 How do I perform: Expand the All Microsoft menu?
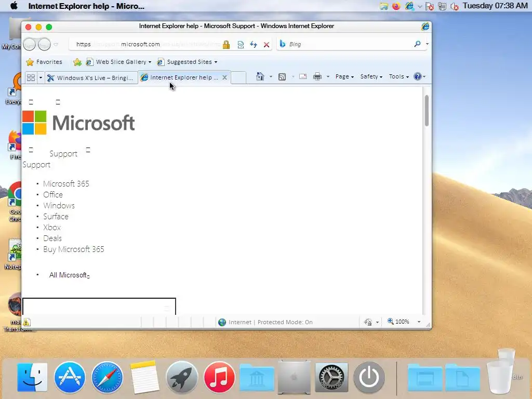pos(69,275)
